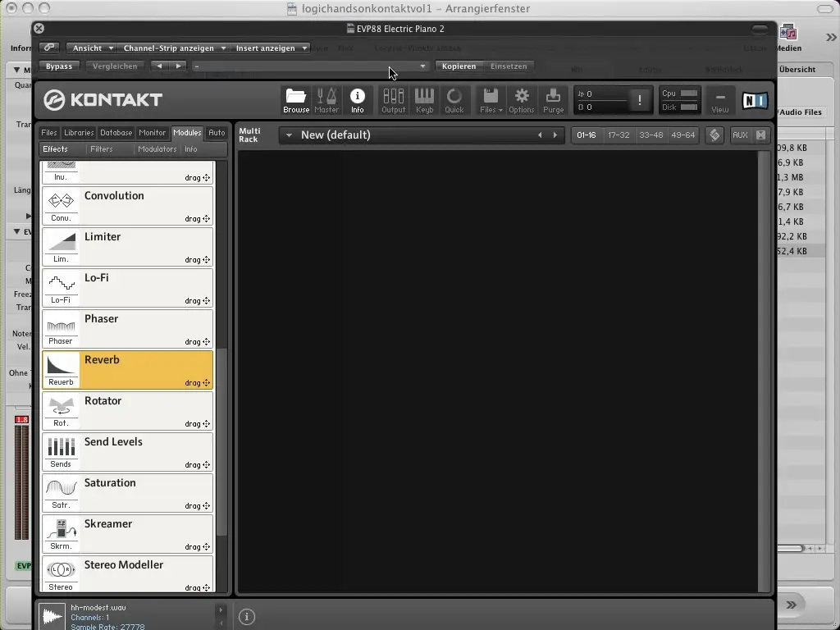Image resolution: width=840 pixels, height=630 pixels.
Task: Open the Insert anzeigen dropdown
Action: tap(271, 48)
